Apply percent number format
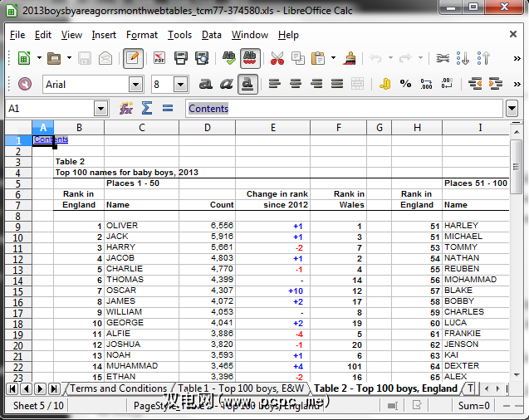This screenshot has width=529, height=420. [x=405, y=84]
